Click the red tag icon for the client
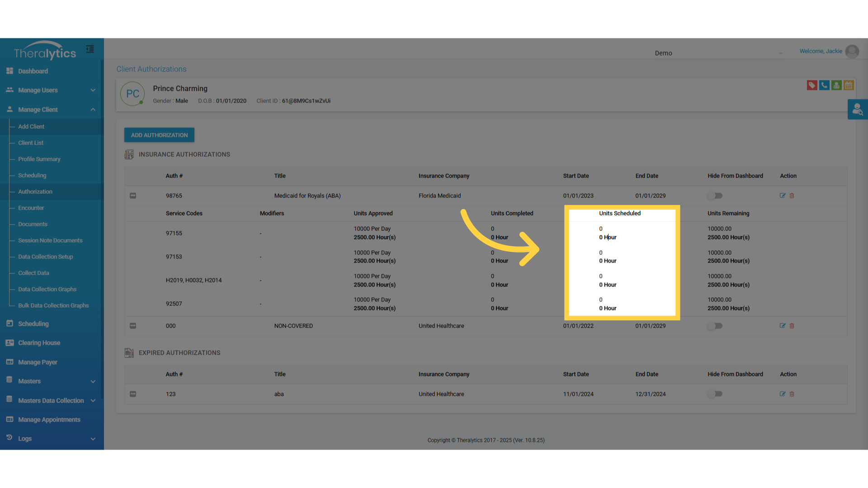Image resolution: width=868 pixels, height=488 pixels. (812, 85)
